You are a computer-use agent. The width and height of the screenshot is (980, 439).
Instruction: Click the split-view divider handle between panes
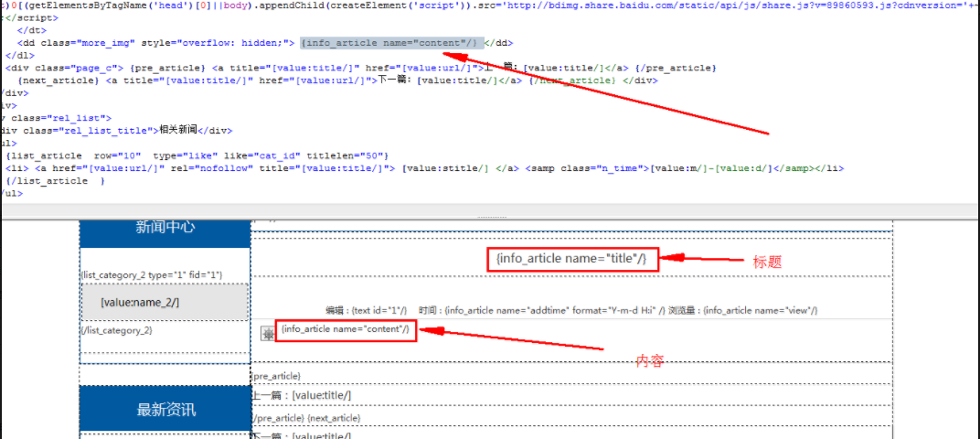[490, 218]
